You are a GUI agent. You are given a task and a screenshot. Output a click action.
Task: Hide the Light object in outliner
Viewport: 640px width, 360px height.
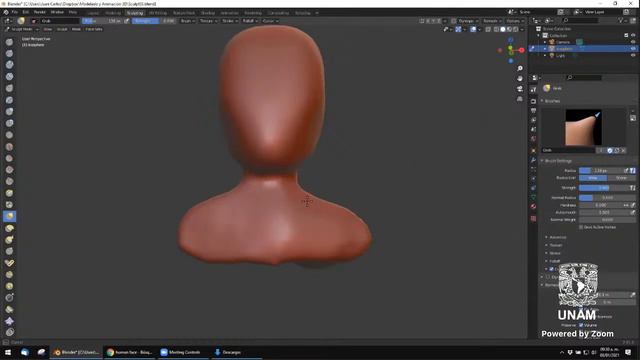point(633,55)
